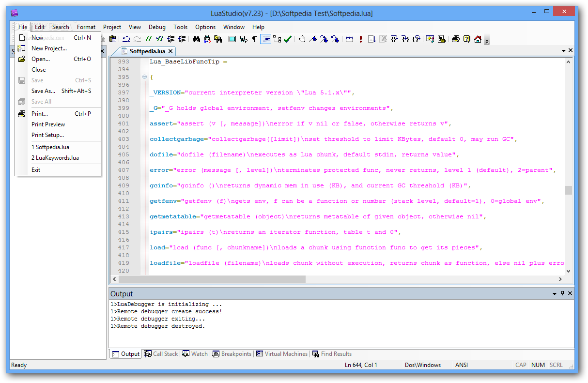Screen dimensions: 588x383
Task: Click the Paste clipboard toolbar icon
Action: [x=113, y=39]
